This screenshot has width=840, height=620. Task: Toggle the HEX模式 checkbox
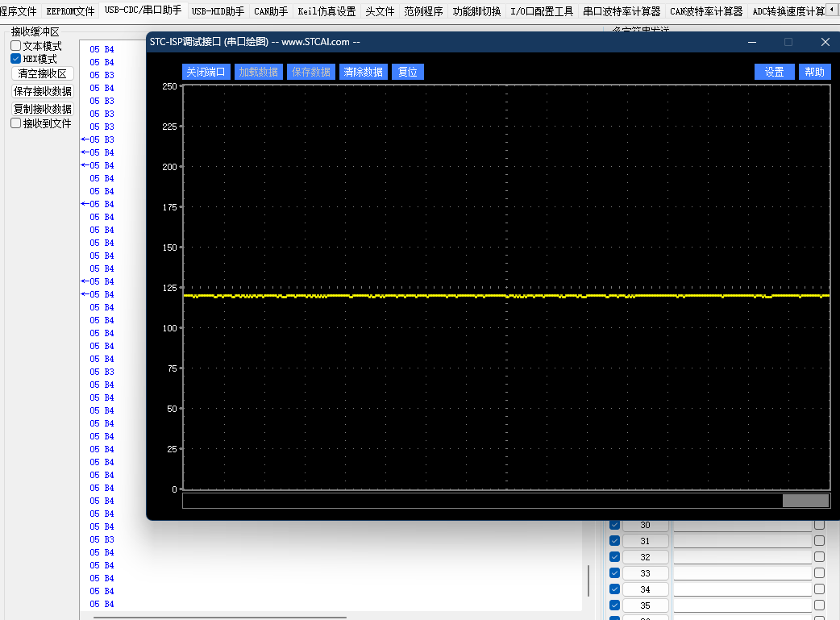(16, 59)
